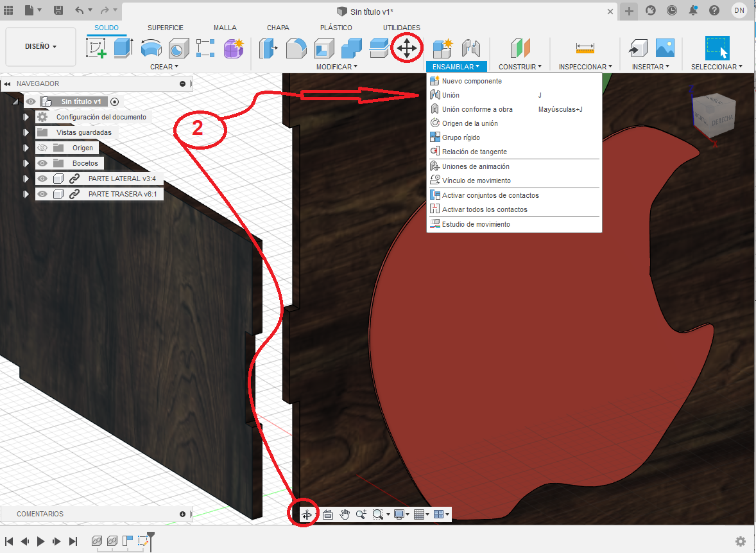Select the Fillet tool

coord(296,48)
